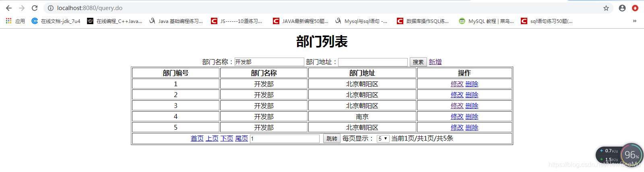
Task: Go to last page via 尾页
Action: point(242,138)
